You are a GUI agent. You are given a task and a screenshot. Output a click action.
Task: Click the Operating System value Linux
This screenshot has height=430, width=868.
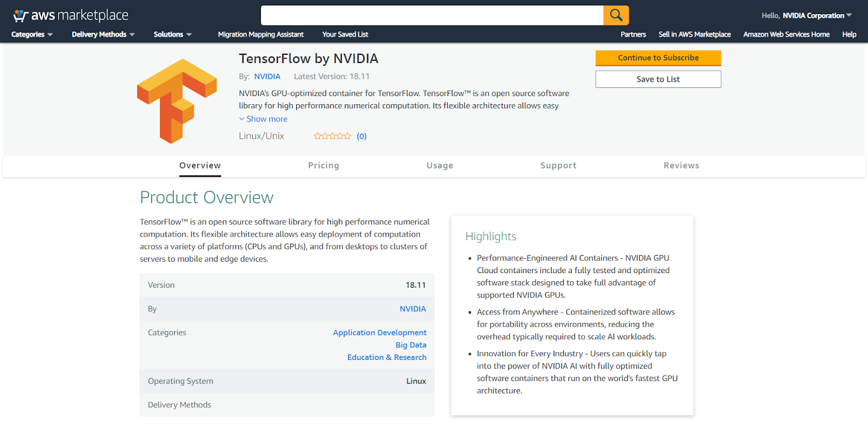416,381
